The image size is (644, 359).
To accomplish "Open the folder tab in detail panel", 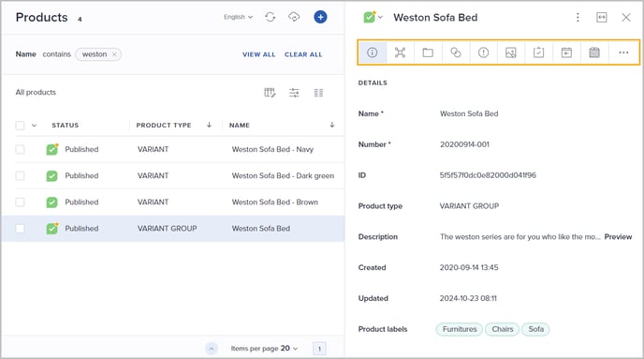I will coord(428,52).
